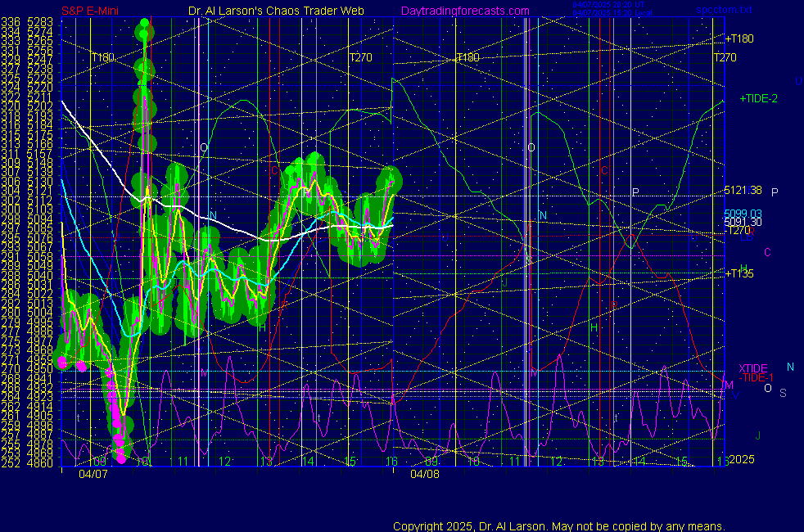
Task: Click the white P marker beside 5121.38
Action: [774, 192]
